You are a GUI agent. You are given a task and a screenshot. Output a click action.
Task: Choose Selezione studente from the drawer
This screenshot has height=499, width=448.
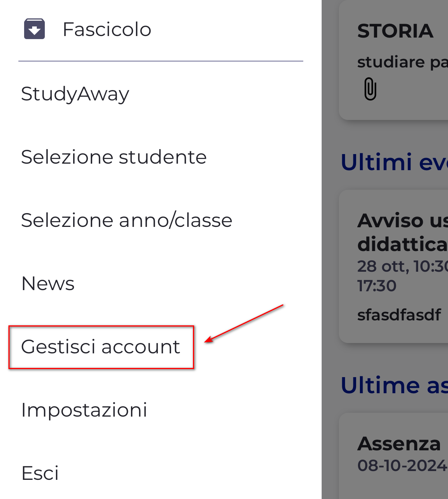click(x=114, y=157)
